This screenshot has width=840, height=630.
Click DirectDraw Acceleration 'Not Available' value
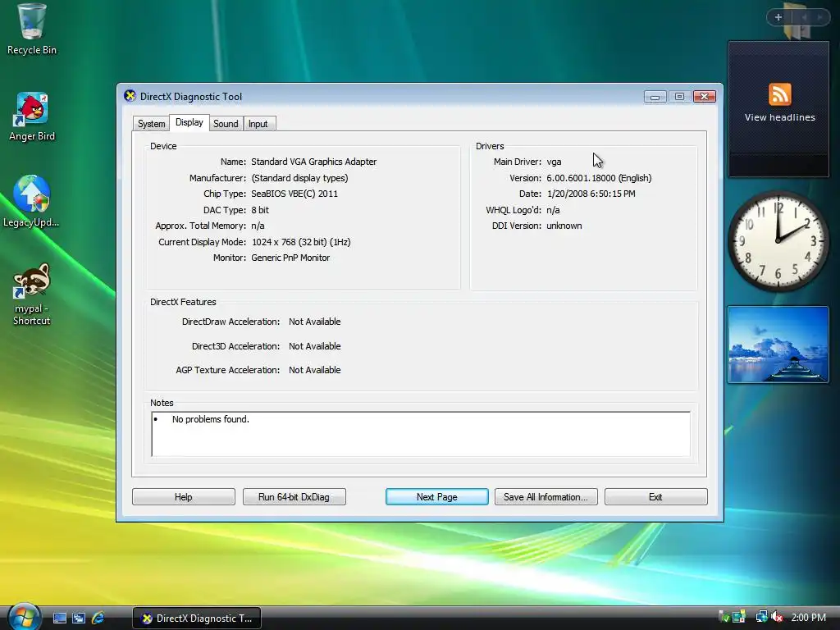[x=314, y=322]
